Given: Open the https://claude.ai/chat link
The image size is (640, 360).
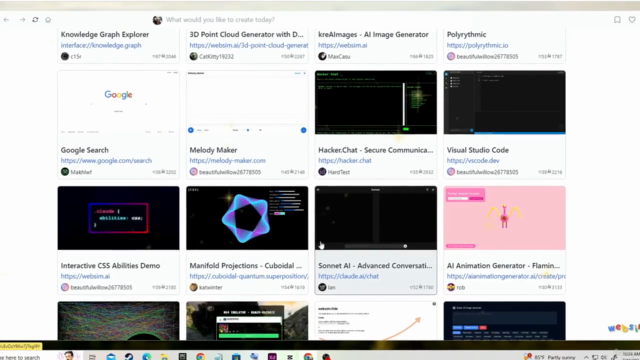Looking at the screenshot, I should [348, 276].
